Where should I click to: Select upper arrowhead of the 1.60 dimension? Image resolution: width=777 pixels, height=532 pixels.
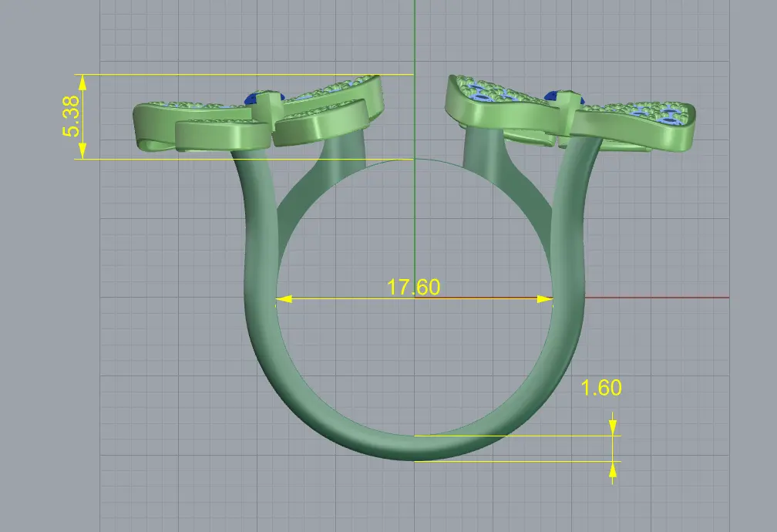point(613,427)
